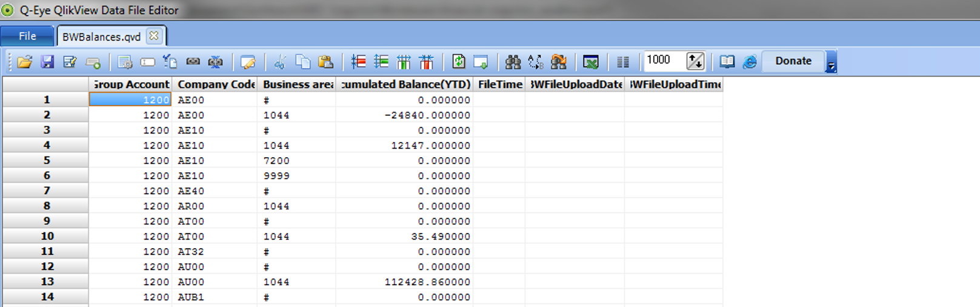Select row header 14

pyautogui.click(x=46, y=297)
